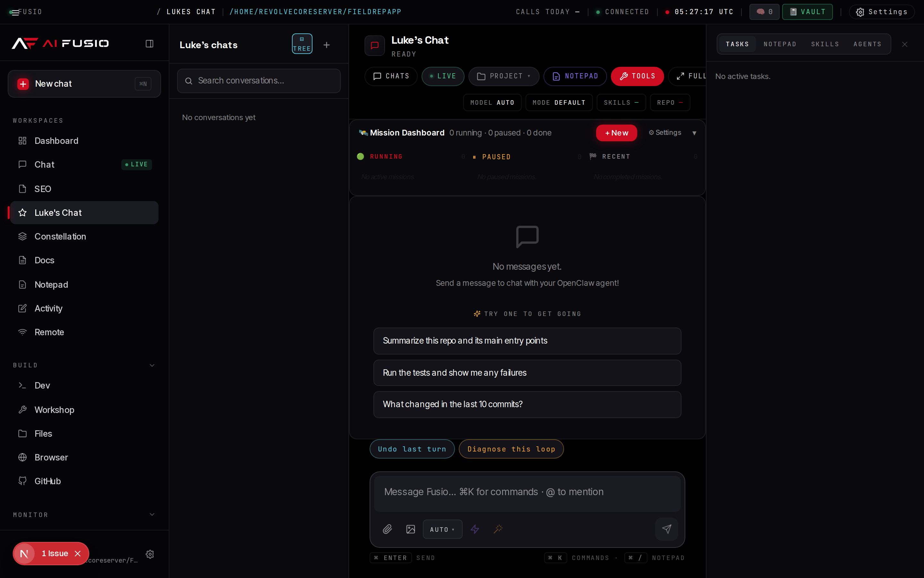
Task: Click the Search conversations field
Action: (259, 81)
